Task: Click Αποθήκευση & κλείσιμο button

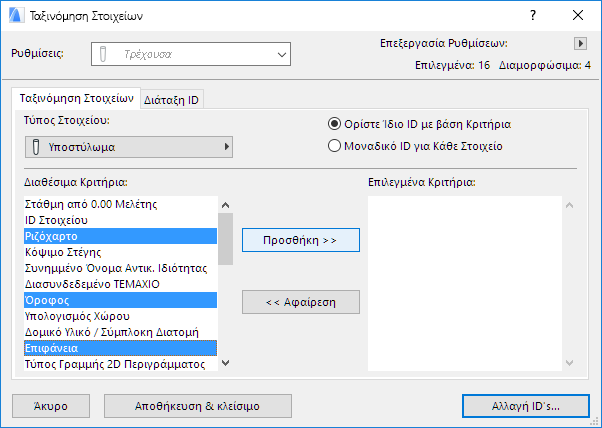Action: [x=198, y=406]
